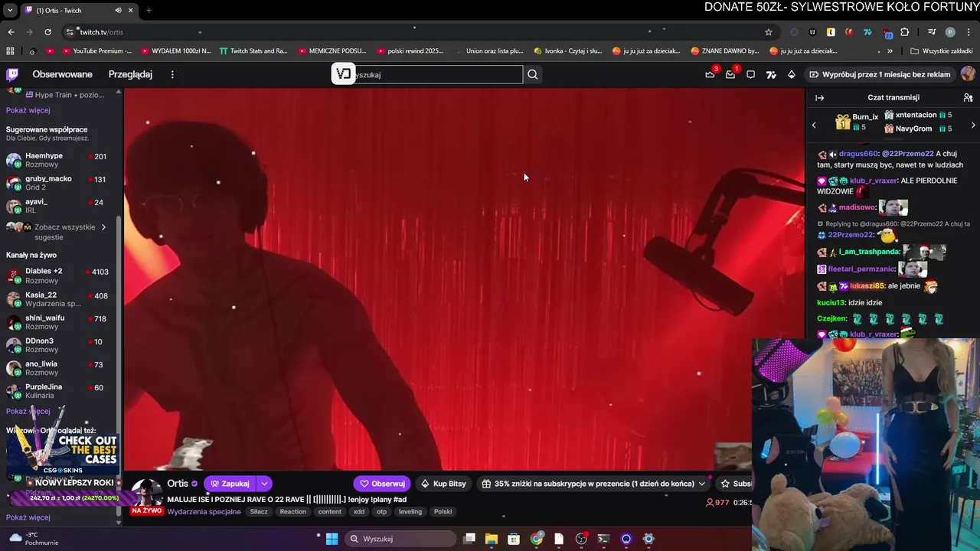Open weather widget in taskbar

[34, 539]
